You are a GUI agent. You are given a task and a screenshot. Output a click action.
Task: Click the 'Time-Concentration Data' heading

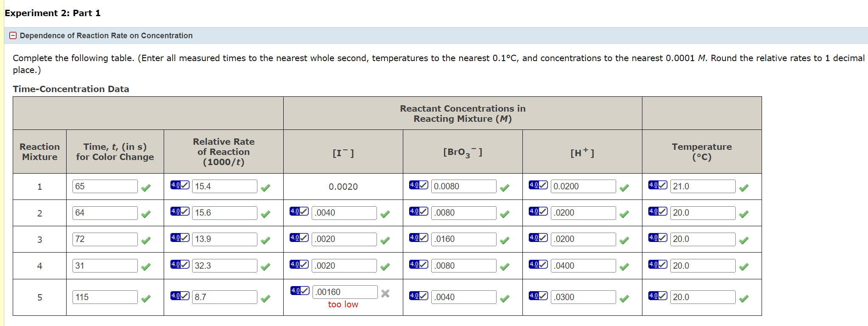tap(71, 89)
